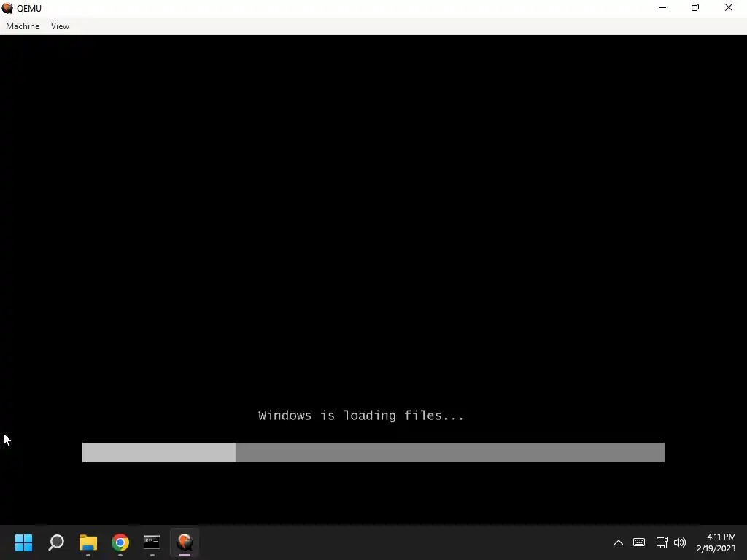Switch to Command Prompt taskbar window

pos(152,542)
